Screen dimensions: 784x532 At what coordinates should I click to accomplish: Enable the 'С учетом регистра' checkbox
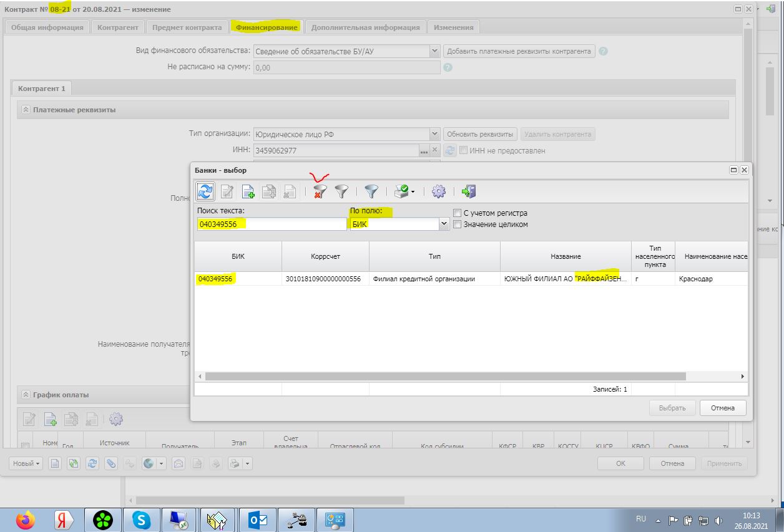coord(458,213)
